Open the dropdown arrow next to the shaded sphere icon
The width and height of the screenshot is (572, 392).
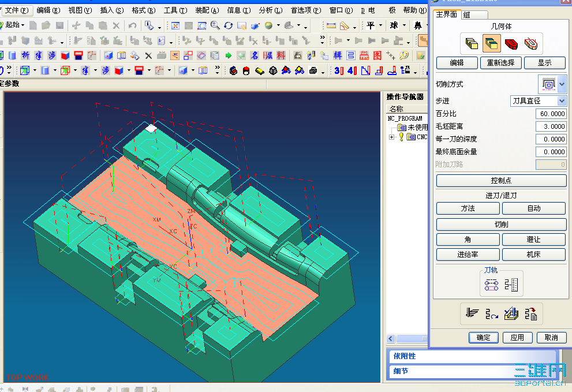278,25
